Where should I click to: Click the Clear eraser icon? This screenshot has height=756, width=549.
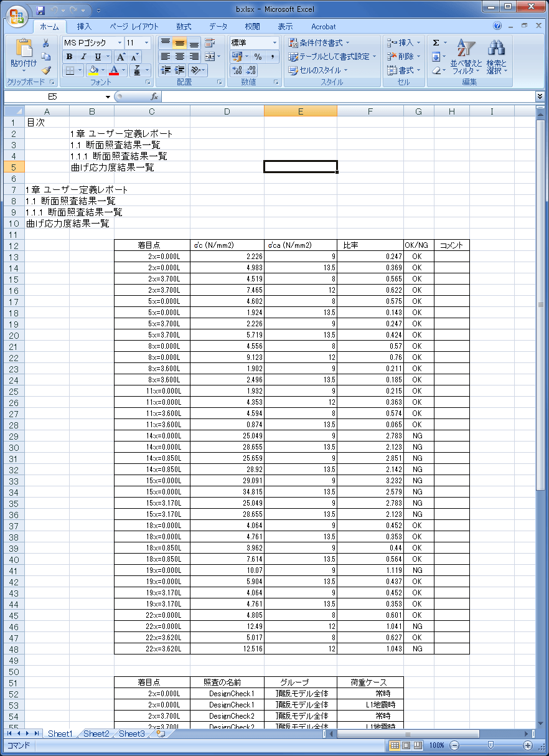436,70
